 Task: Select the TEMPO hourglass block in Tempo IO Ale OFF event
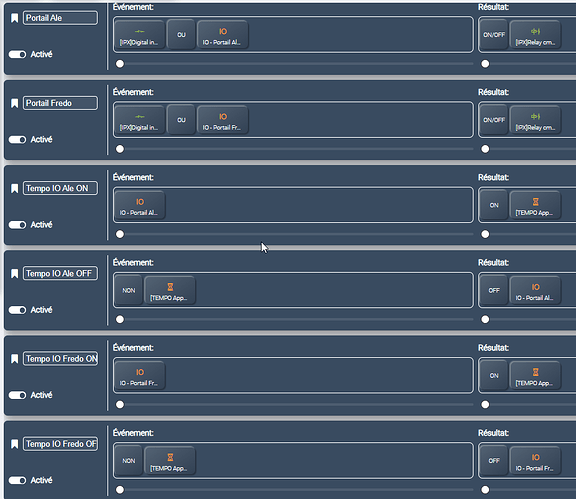click(x=170, y=291)
